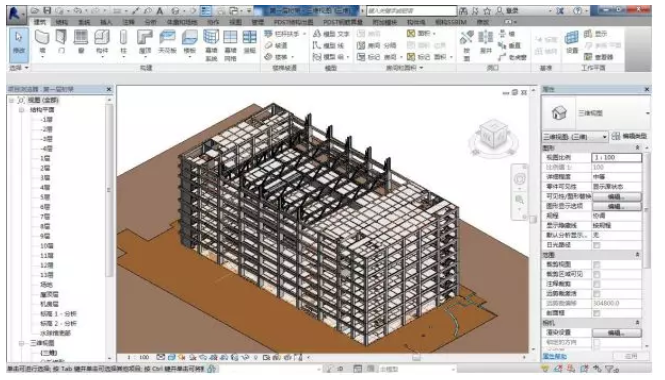Screen dimensions: 665x380
Task: Open the Revit application menu button
Action: tap(16, 13)
